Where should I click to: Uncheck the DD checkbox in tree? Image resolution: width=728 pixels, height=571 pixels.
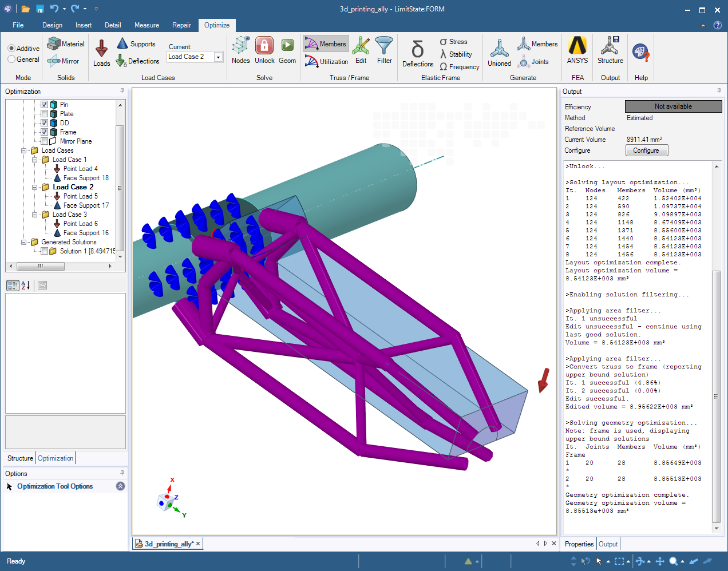[x=44, y=123]
